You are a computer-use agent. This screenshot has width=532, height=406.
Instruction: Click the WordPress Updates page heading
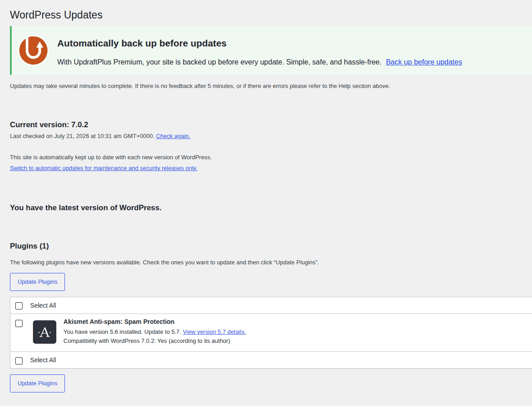click(56, 15)
